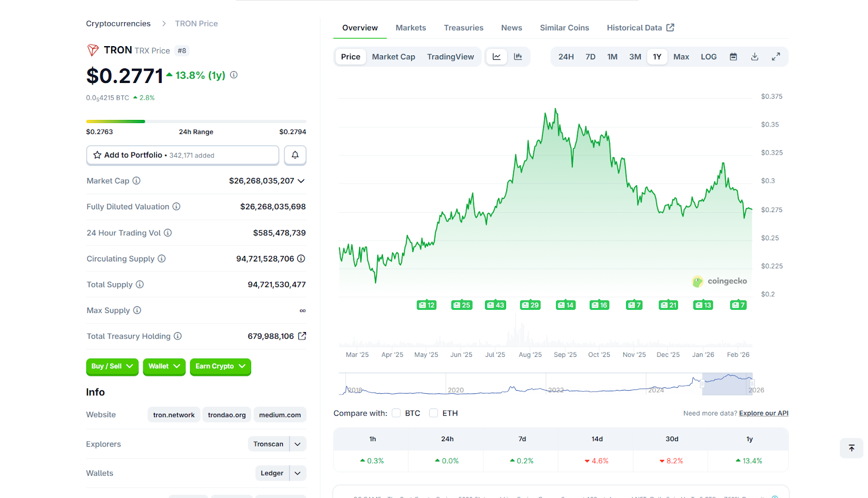Open the Explore our API link
Screen dimensions: 868x498
tap(764, 413)
